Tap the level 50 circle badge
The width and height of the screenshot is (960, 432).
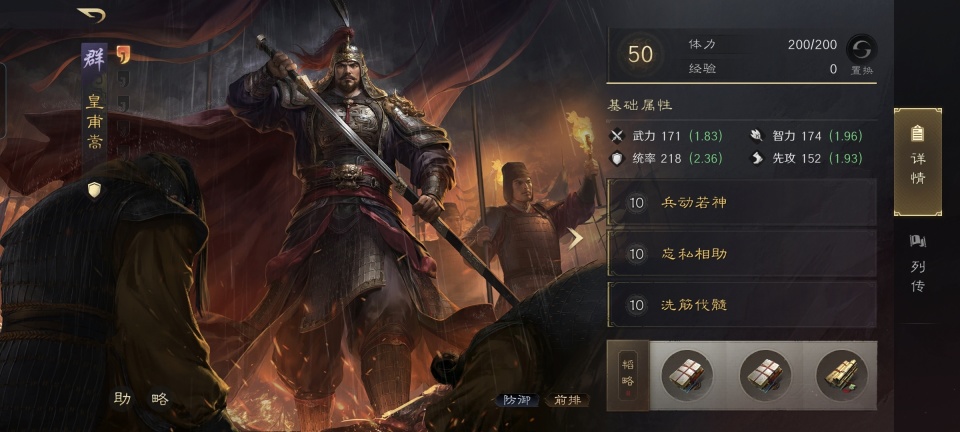coord(640,54)
